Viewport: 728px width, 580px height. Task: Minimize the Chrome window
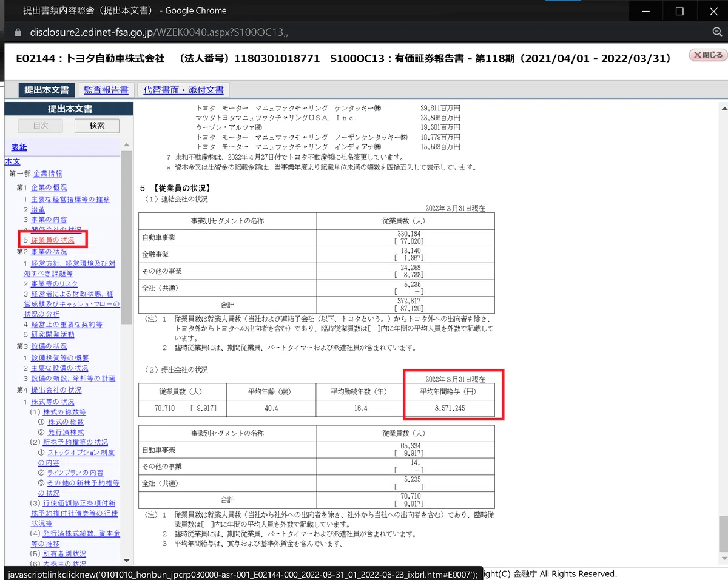click(x=645, y=11)
